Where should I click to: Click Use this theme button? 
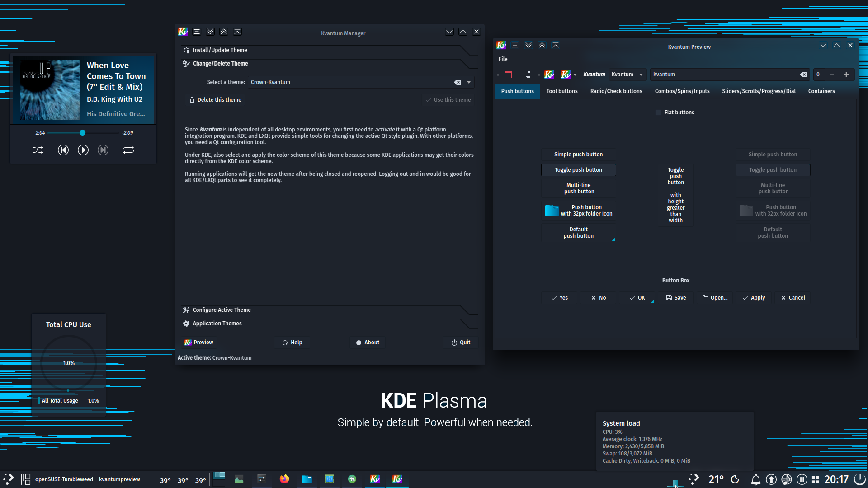point(448,100)
